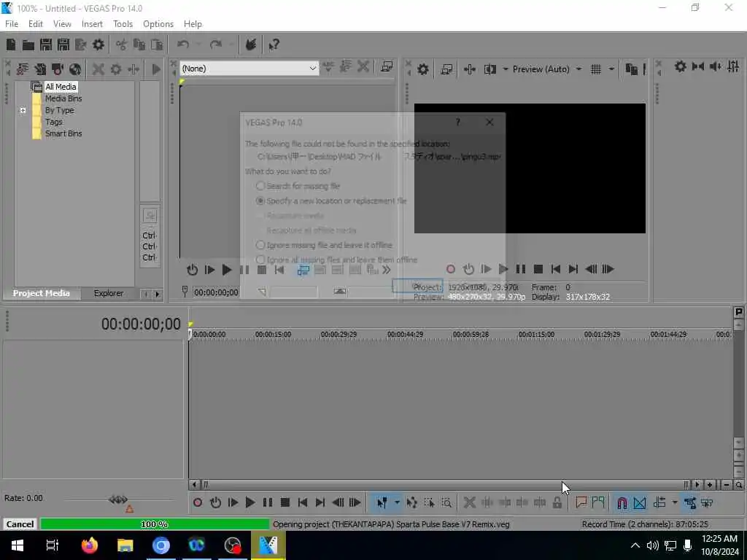Click the Capture Video camera icon
The width and height of the screenshot is (747, 560).
(58, 69)
